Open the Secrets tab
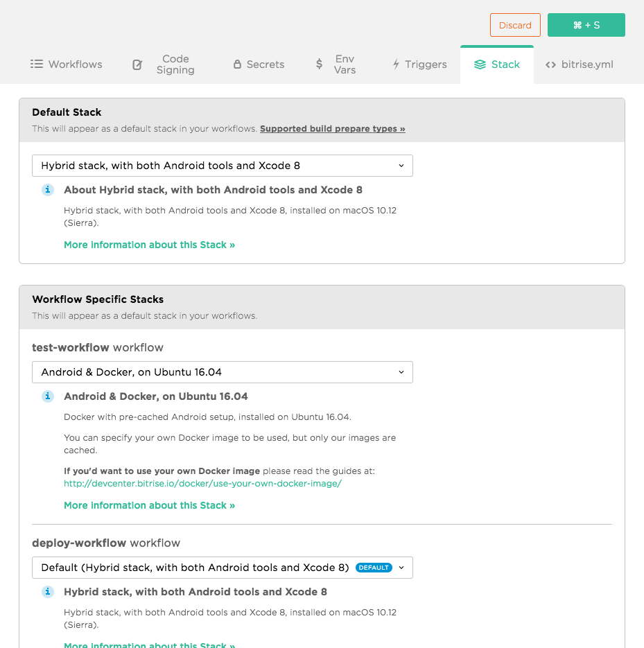644x648 pixels. pos(259,64)
